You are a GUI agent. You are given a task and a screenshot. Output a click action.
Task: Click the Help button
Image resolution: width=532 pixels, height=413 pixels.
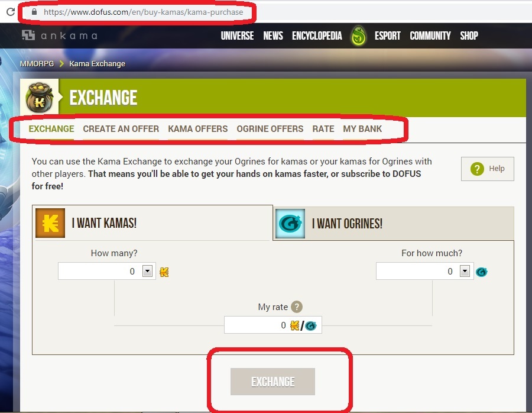487,169
